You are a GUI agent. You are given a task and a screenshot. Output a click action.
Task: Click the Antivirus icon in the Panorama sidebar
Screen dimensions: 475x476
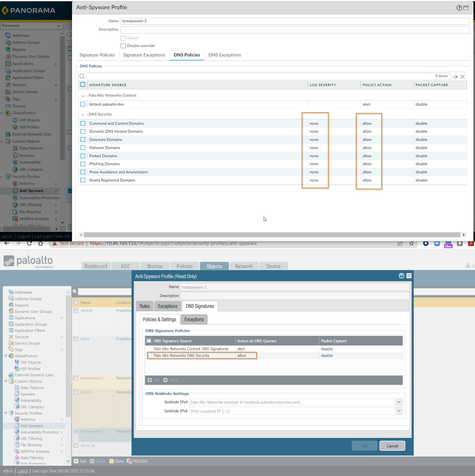coord(15,184)
